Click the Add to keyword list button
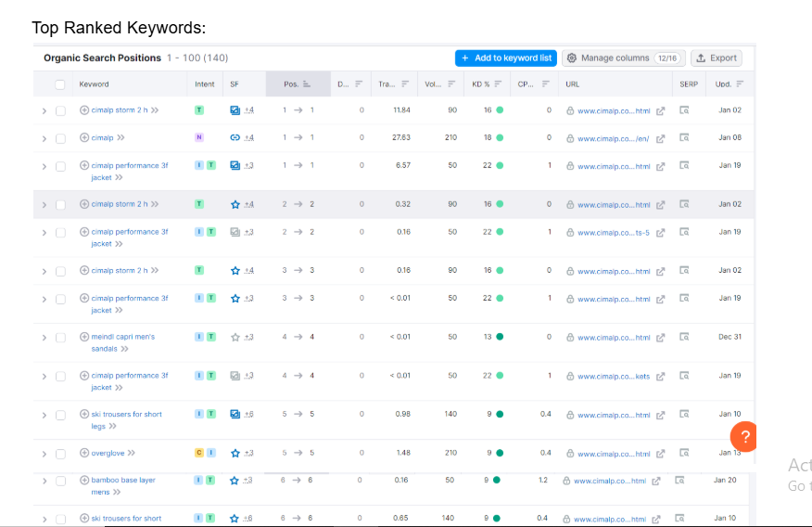Screen dimensions: 812x527 click(x=506, y=58)
